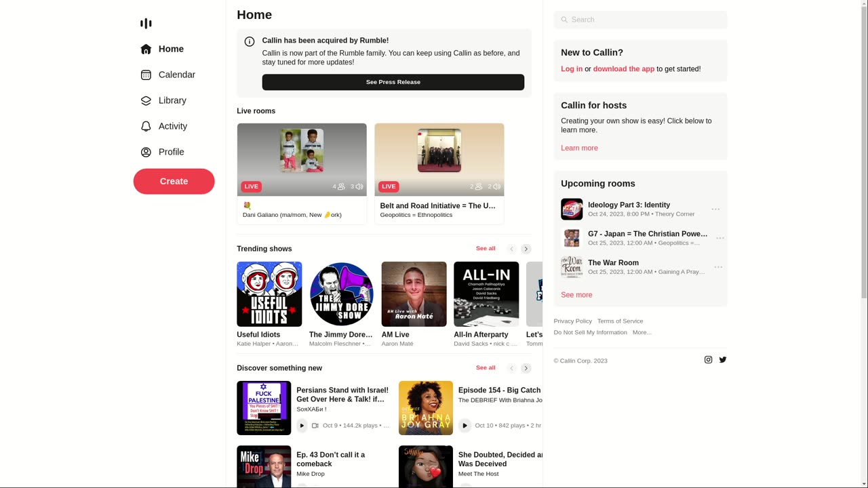The image size is (868, 488).
Task: Open The Jimmy Dore Show cover
Action: pyautogui.click(x=342, y=294)
